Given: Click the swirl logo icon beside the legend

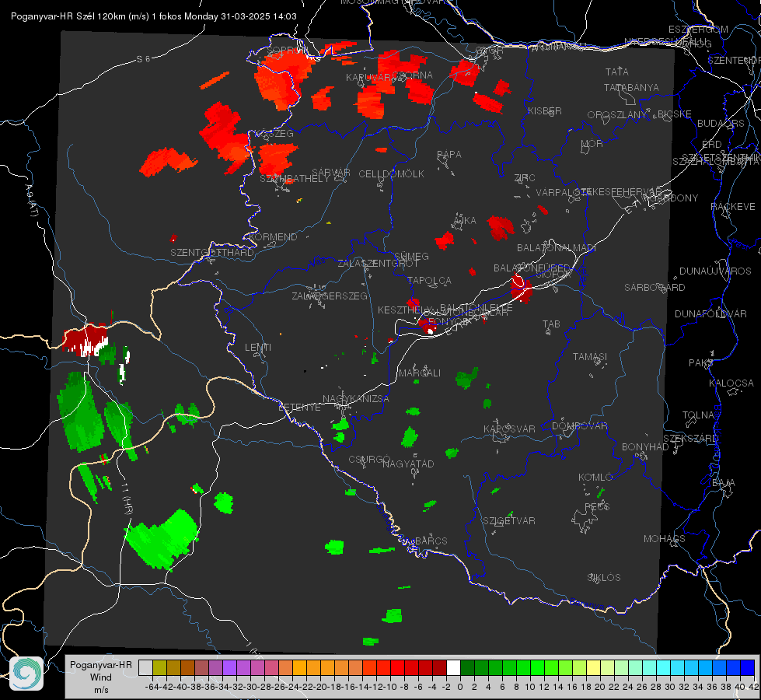Looking at the screenshot, I should (x=26, y=674).
